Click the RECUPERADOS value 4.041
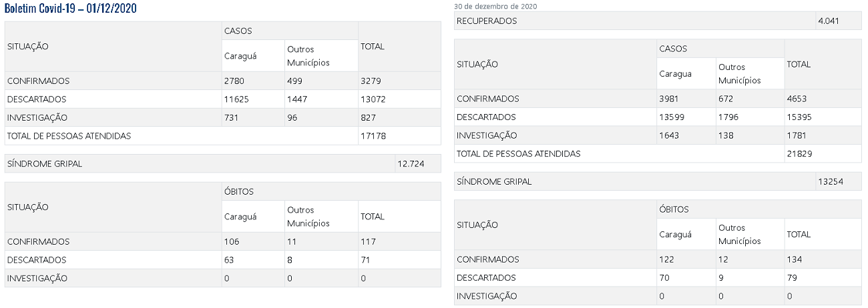Image resolution: width=868 pixels, height=308 pixels. (x=829, y=21)
